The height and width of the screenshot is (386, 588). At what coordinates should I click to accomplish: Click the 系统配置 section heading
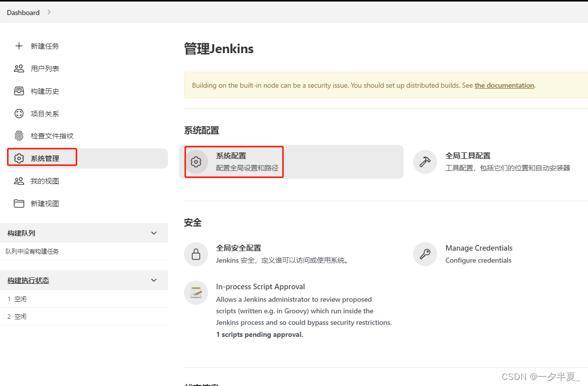202,130
